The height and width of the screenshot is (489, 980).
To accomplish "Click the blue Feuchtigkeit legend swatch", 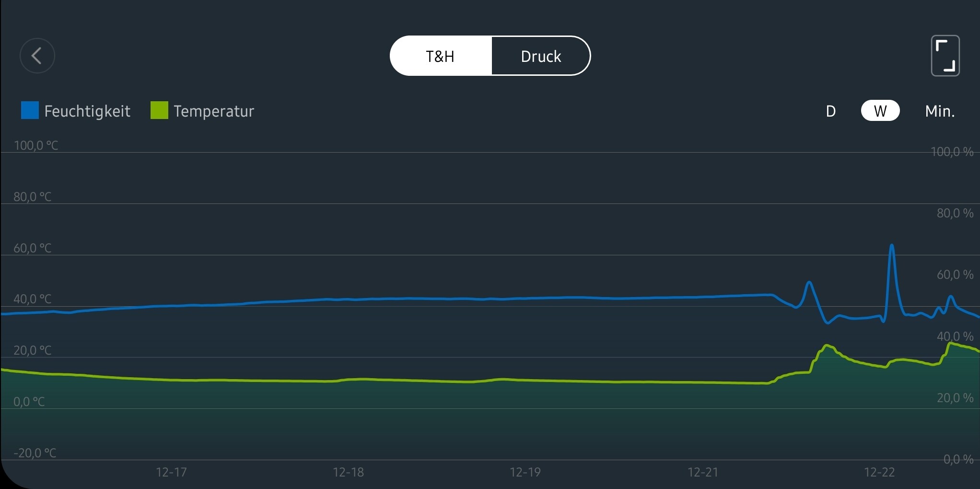I will point(30,110).
